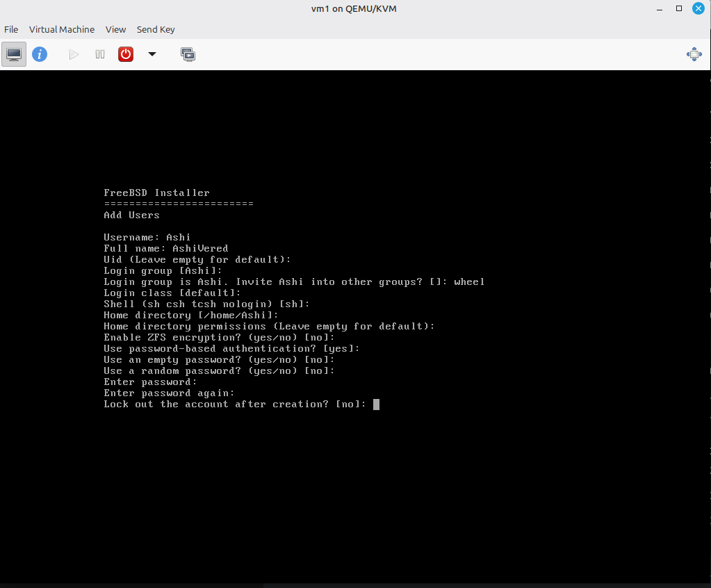This screenshot has height=588, width=711.
Task: Pause the virtual machine
Action: 100,54
